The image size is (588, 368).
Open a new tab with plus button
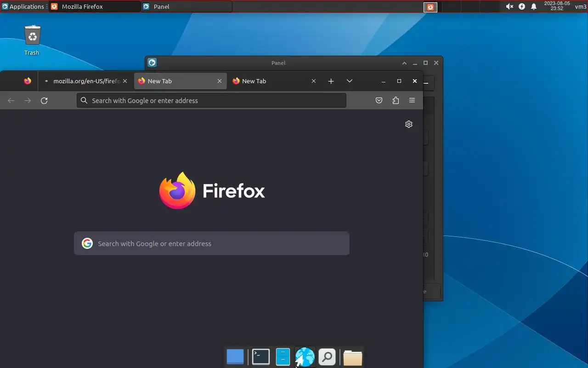click(331, 81)
